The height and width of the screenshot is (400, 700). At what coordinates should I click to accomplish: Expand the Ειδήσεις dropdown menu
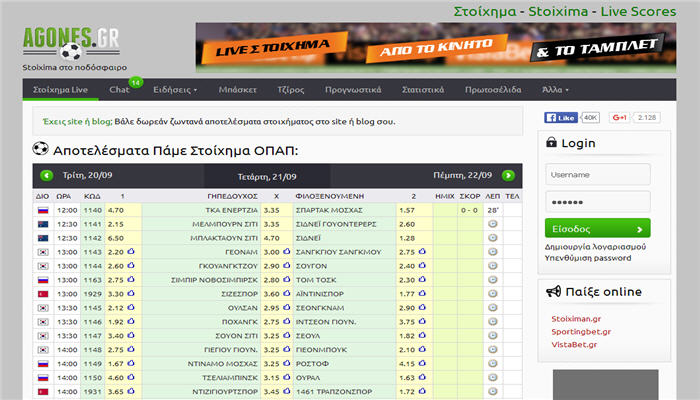175,90
